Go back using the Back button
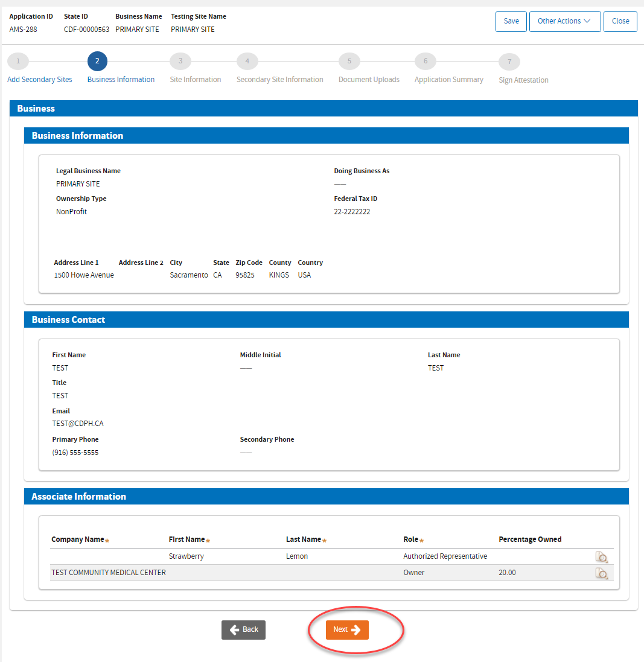 (243, 629)
